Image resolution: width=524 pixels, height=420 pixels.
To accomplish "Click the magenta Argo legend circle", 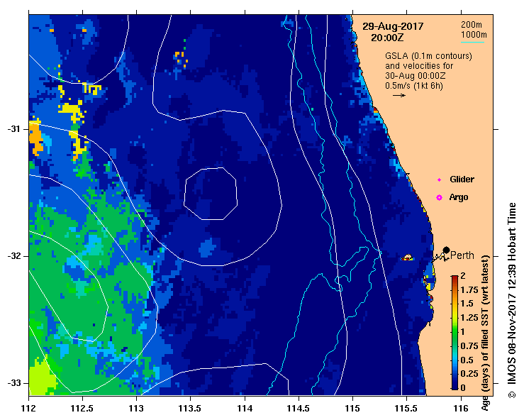I will click(x=439, y=198).
